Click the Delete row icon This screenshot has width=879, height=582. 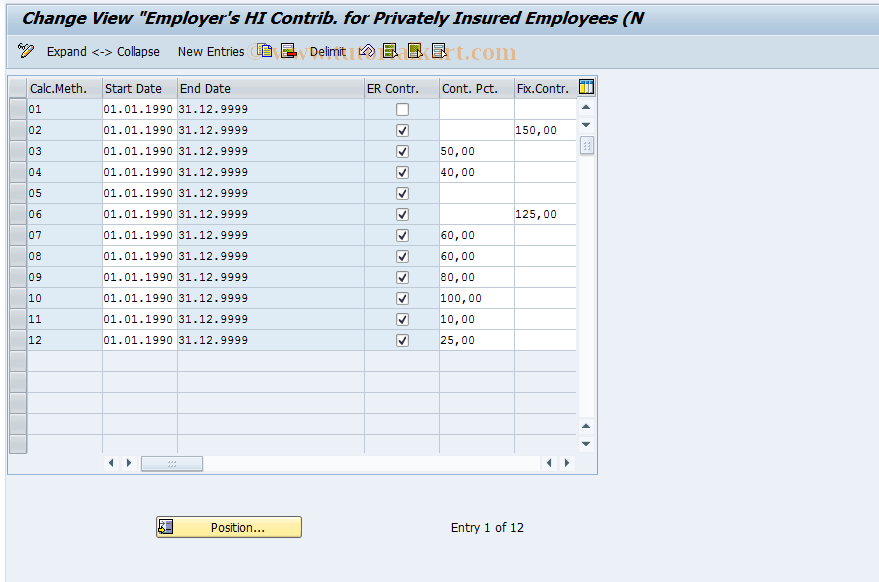pyautogui.click(x=286, y=51)
